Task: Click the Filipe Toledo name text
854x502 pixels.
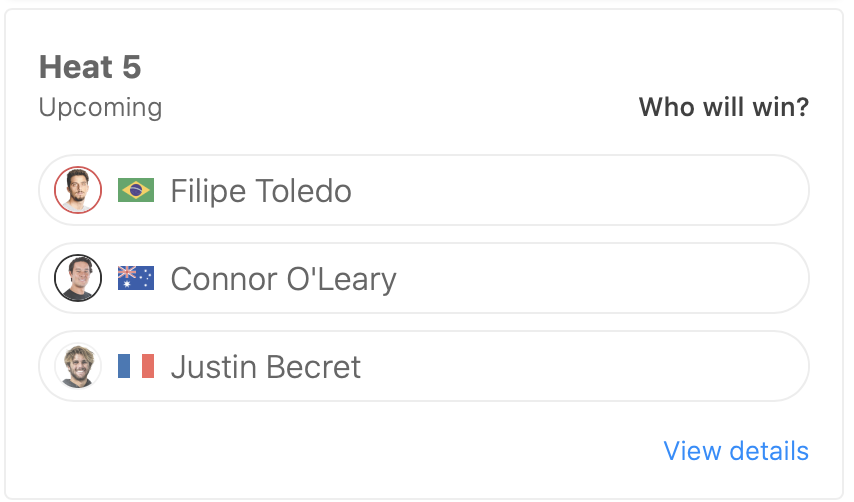Action: click(261, 190)
